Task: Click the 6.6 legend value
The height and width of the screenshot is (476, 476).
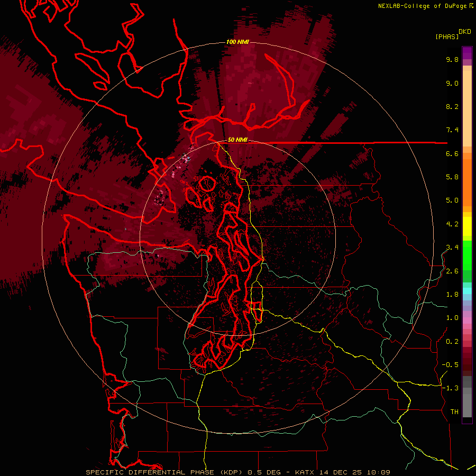Action: pyautogui.click(x=452, y=153)
